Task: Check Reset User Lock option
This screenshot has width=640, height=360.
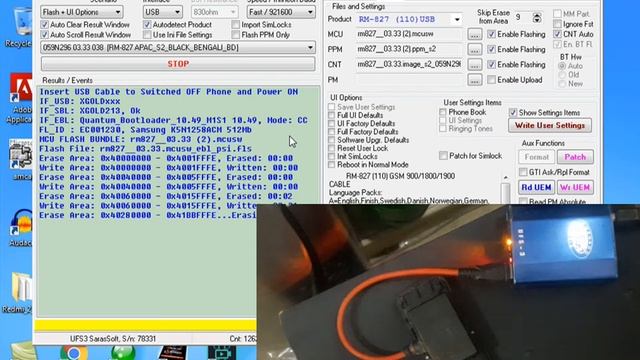Action: click(x=331, y=148)
